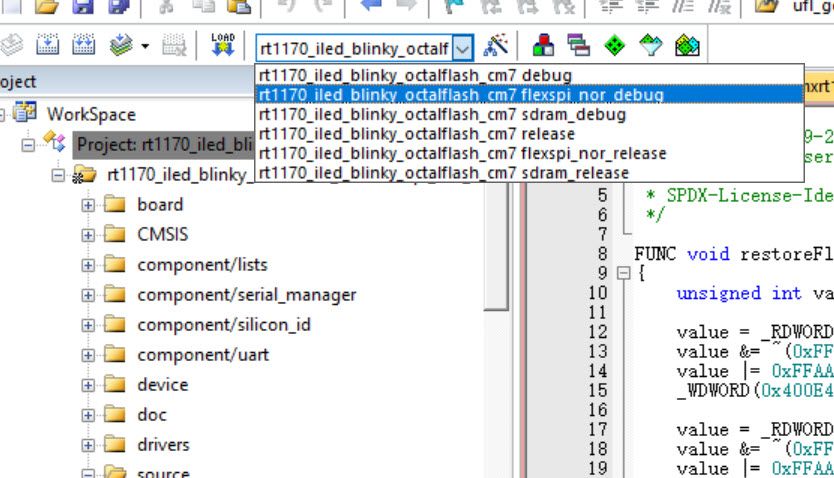Select the component/lists folder label
The height and width of the screenshot is (478, 834).
coord(202,265)
